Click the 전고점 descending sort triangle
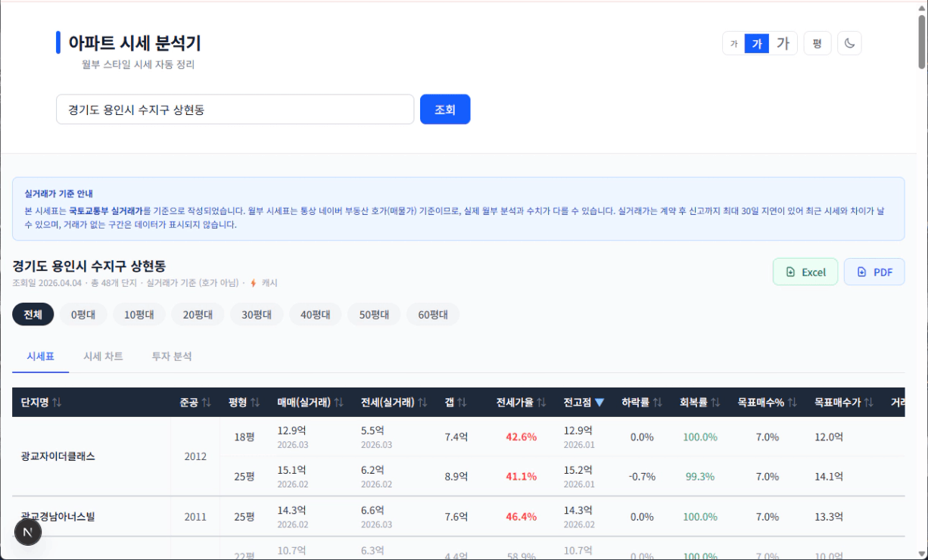This screenshot has height=560, width=928. pyautogui.click(x=599, y=403)
